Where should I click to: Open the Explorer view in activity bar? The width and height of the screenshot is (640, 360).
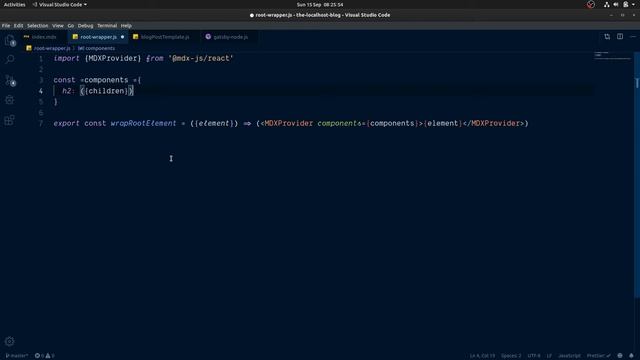tap(10, 40)
